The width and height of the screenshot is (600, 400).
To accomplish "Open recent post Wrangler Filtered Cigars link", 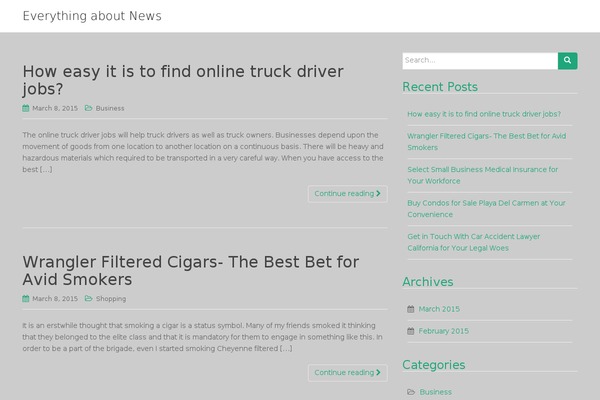I will 486,142.
